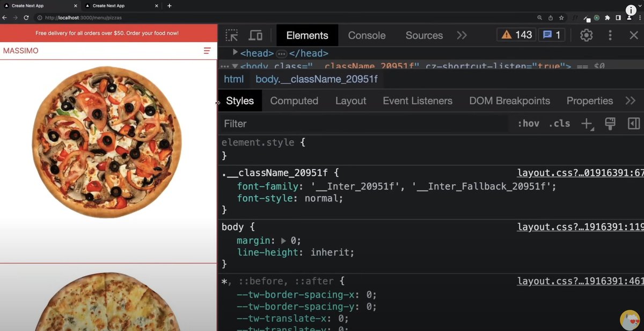The image size is (644, 331).
Task: Switch to the Console panel
Action: click(x=367, y=35)
